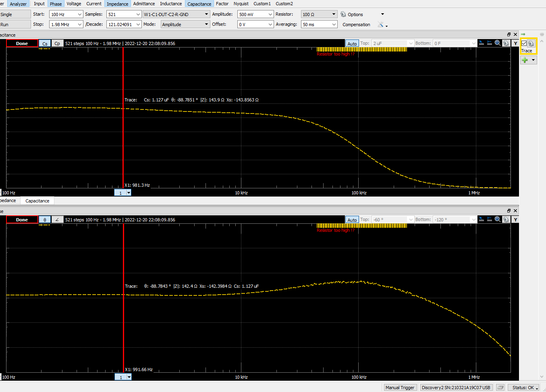Open phase plot settings gear icon

[x=506, y=219]
